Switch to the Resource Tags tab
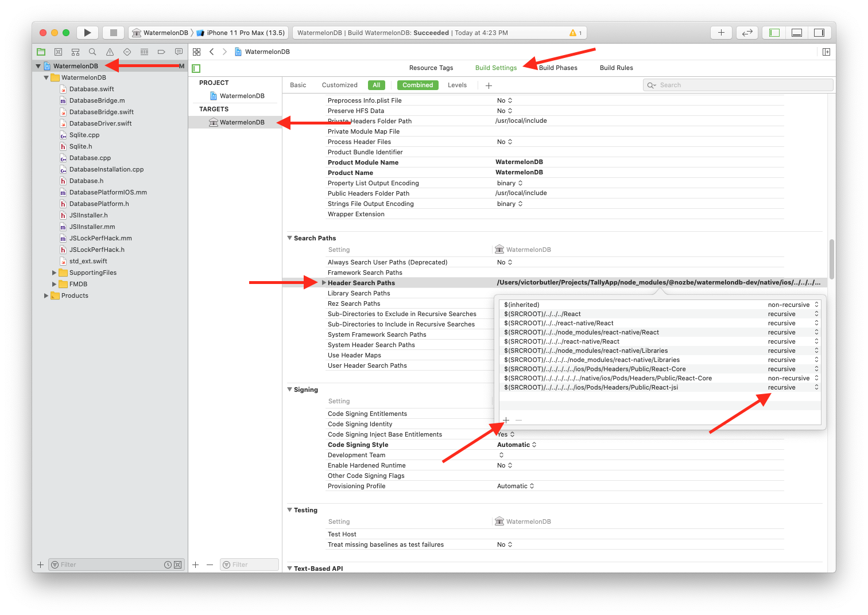 point(431,68)
